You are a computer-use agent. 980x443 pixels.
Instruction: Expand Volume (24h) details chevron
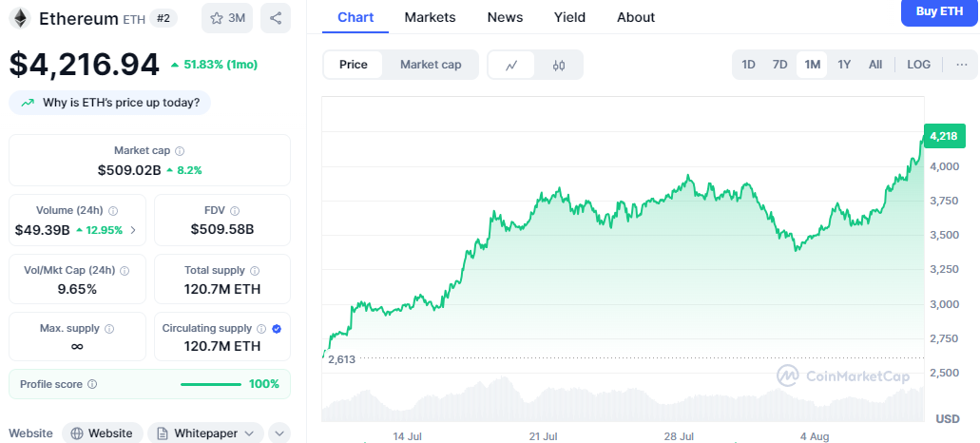click(133, 230)
